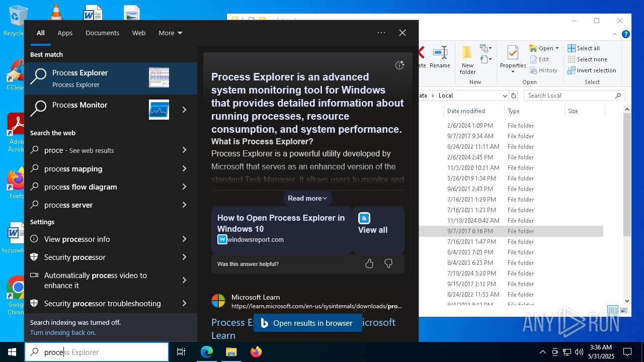644x362 pixels.
Task: Switch to the Documents search tab
Action: pyautogui.click(x=102, y=33)
